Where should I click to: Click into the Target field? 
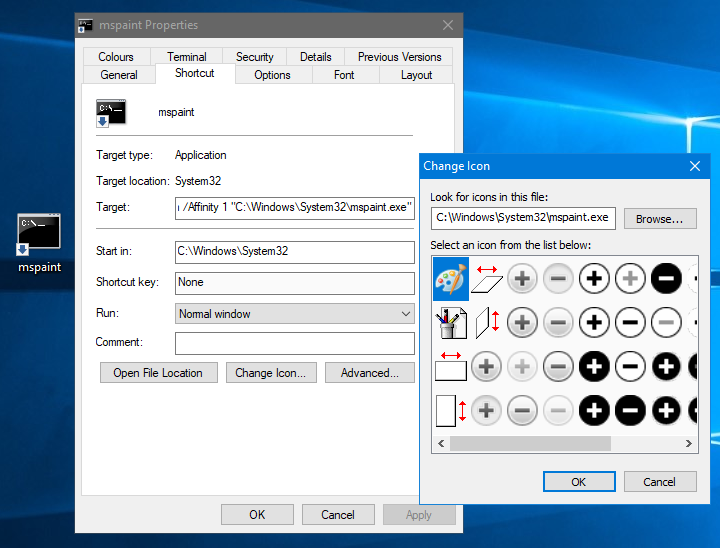coord(295,208)
